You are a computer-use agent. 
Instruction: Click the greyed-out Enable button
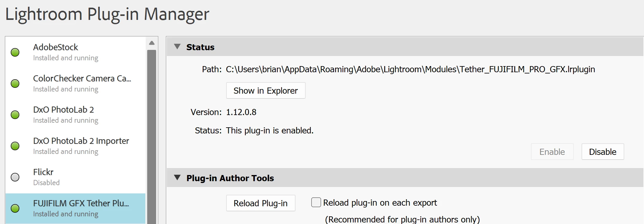[x=552, y=152]
